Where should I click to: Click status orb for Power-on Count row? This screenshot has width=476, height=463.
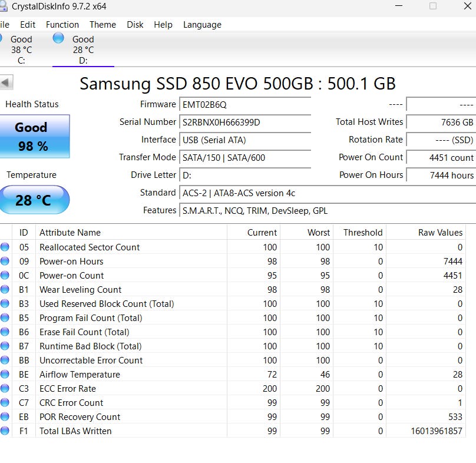point(5,275)
